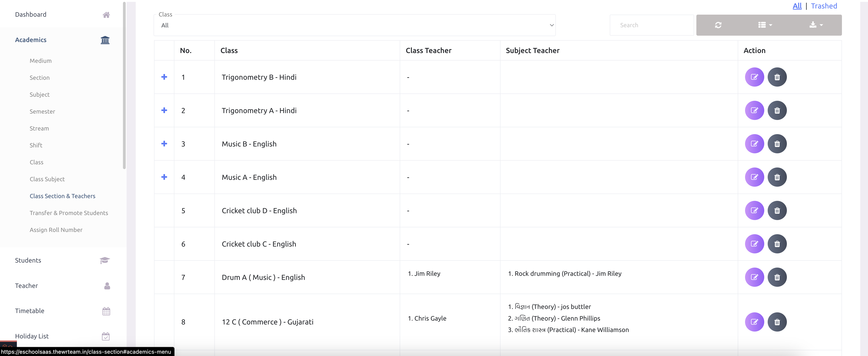Viewport: 868px width, 356px height.
Task: Click the grid/columns layout icon in toolbar
Action: point(766,24)
